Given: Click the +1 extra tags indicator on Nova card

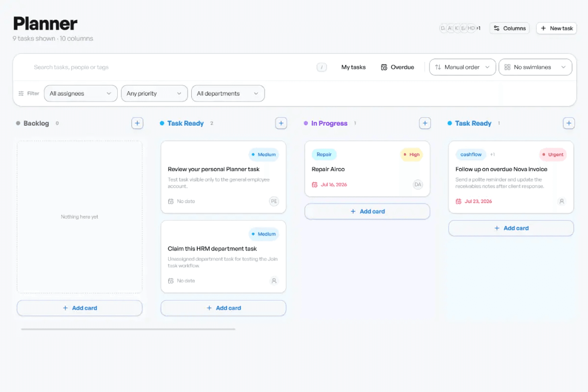Looking at the screenshot, I should (492, 155).
